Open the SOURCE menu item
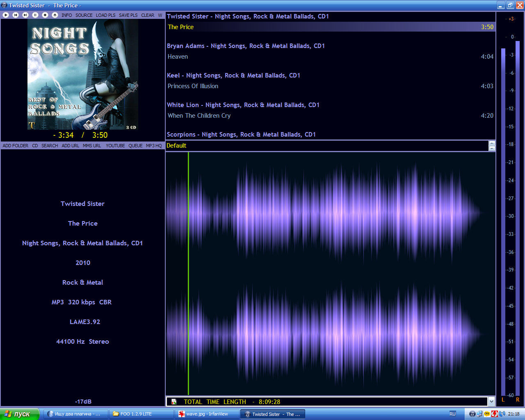This screenshot has height=420, width=525. tap(84, 15)
